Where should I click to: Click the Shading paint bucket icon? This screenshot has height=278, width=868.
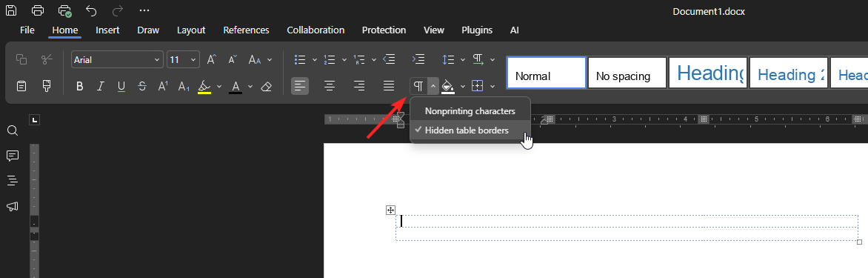tap(448, 87)
